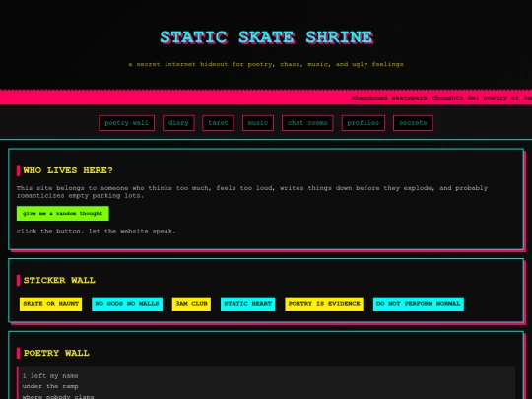Select the music nav button
Image resolution: width=532 pixels, height=399 pixels.
click(x=258, y=123)
